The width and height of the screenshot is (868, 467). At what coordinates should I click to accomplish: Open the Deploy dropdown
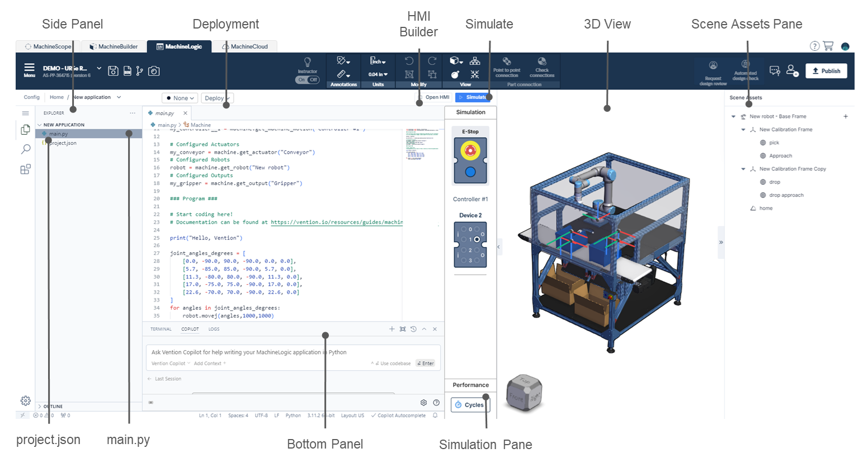click(x=216, y=98)
